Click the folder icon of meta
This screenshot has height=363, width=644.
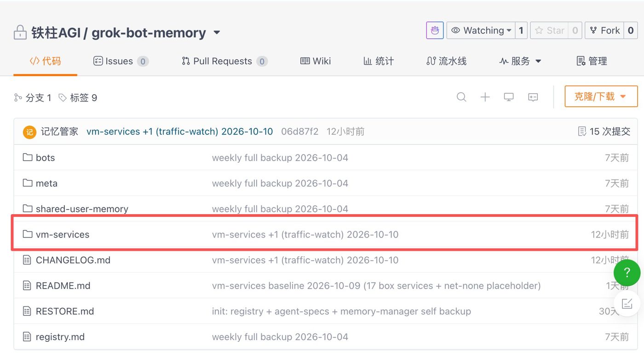tap(28, 183)
